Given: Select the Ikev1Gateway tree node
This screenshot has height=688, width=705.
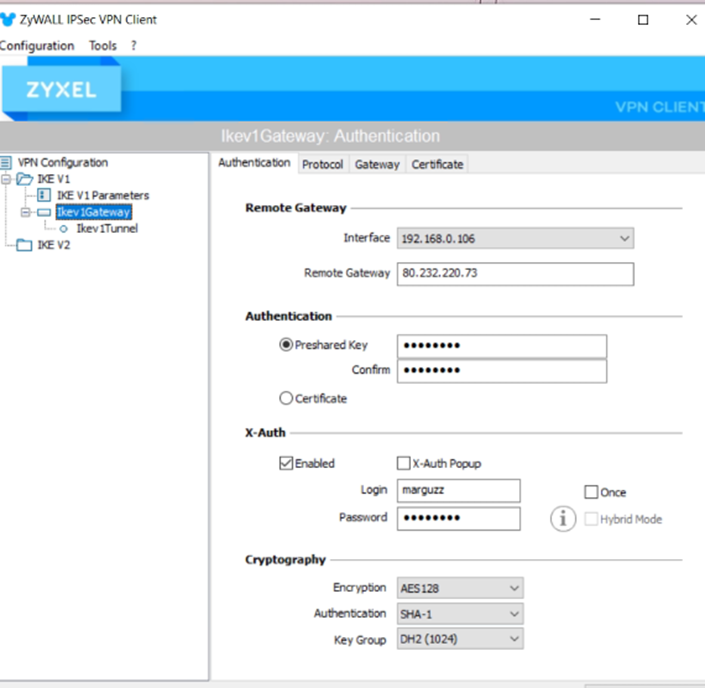Looking at the screenshot, I should (x=93, y=212).
